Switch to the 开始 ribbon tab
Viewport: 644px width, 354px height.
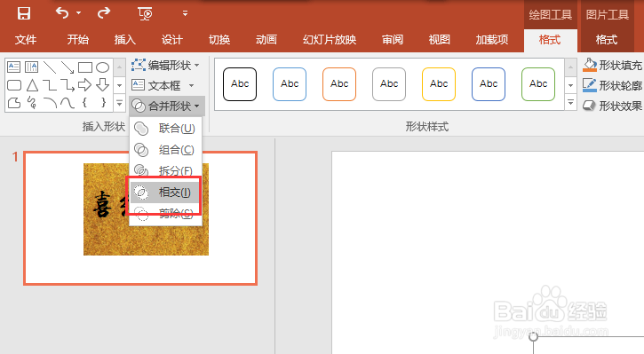[x=77, y=39]
